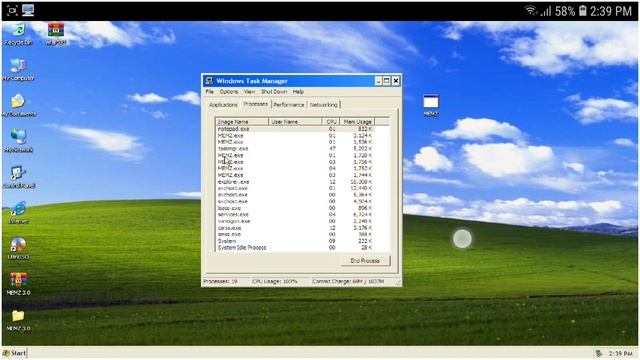Maximize the Windows Task Manager window
Image resolution: width=640 pixels, height=360 pixels.
click(387, 81)
